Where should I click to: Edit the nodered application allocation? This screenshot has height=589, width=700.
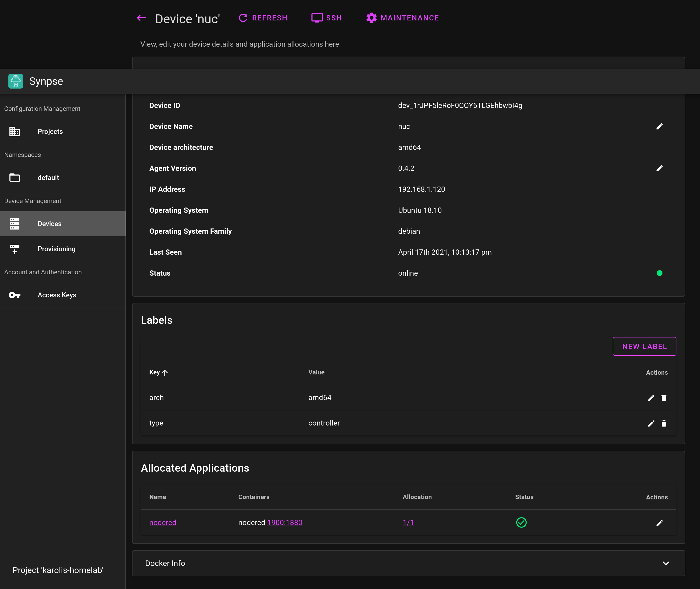659,523
